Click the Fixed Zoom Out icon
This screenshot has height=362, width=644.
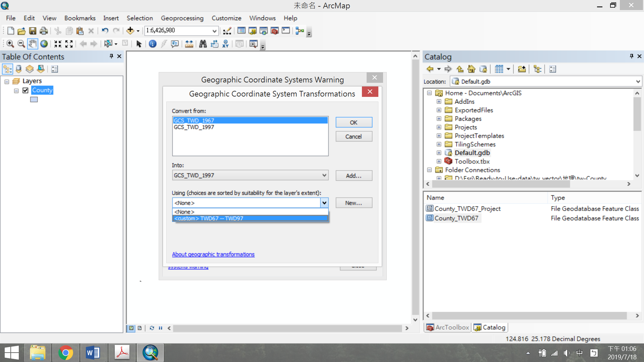tap(69, 44)
